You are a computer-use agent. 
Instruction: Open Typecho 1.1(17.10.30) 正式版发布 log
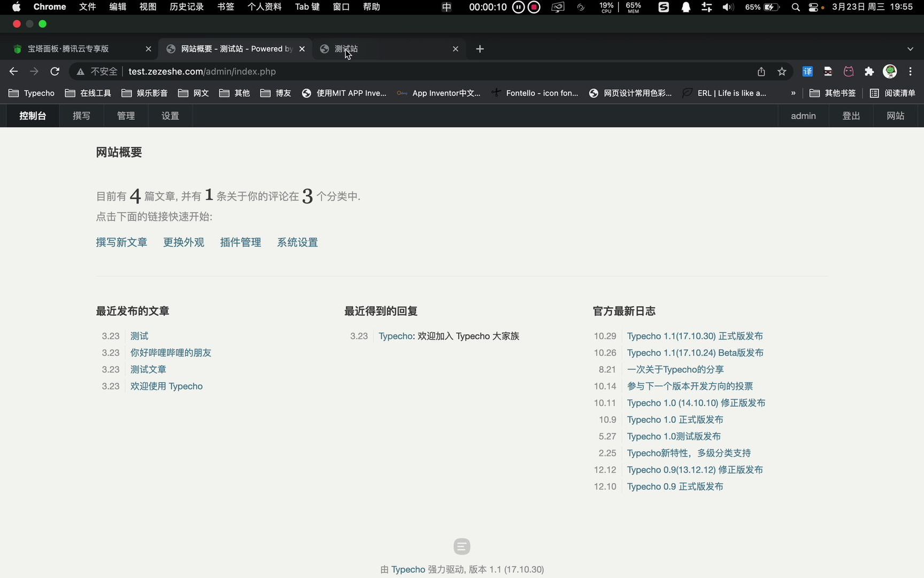pos(695,336)
